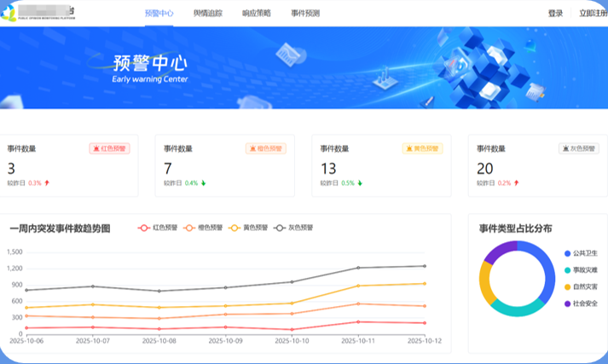Click the 橙色预警 badge
Screen dimensions: 608x364
click(266, 148)
